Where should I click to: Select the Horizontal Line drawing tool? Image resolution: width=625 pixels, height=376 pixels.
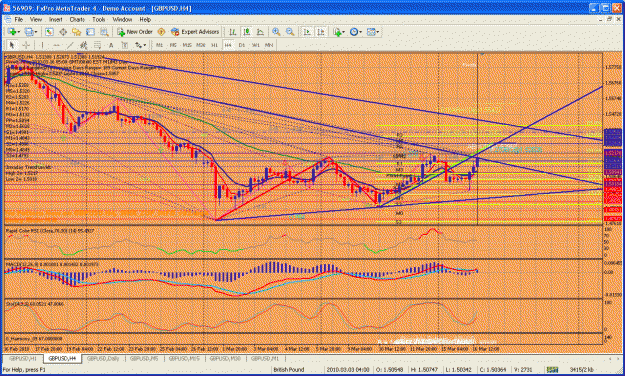pyautogui.click(x=56, y=45)
